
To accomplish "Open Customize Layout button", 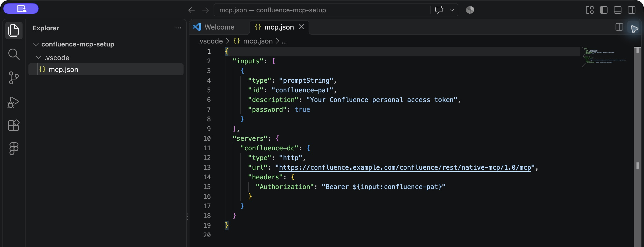I will pyautogui.click(x=590, y=10).
